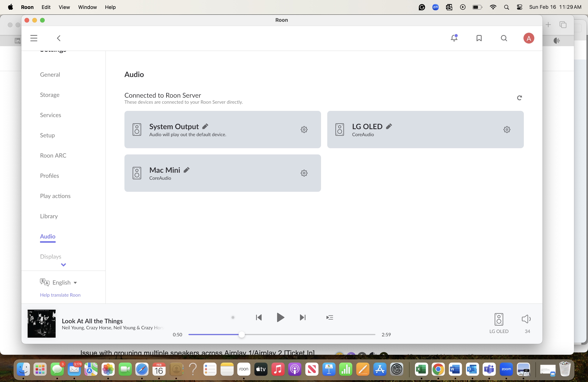
Task: Open System Output device settings gear
Action: point(304,130)
